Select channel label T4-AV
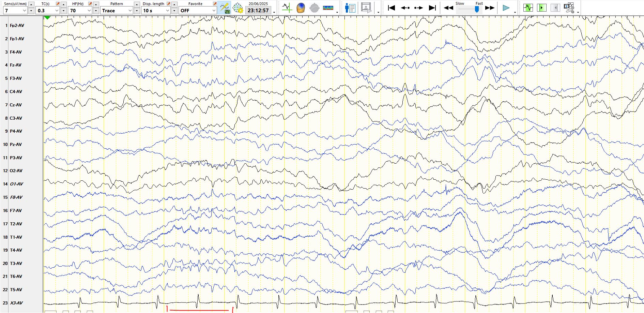The width and height of the screenshot is (644, 313). pyautogui.click(x=16, y=250)
